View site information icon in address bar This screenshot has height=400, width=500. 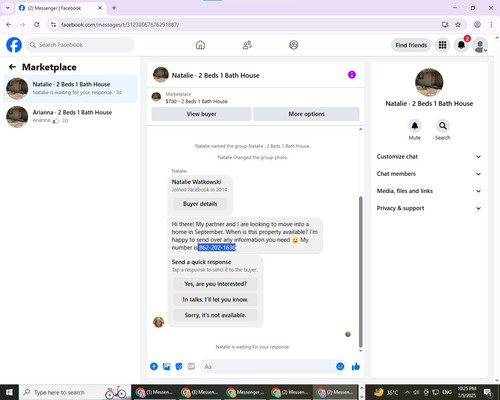(x=53, y=25)
